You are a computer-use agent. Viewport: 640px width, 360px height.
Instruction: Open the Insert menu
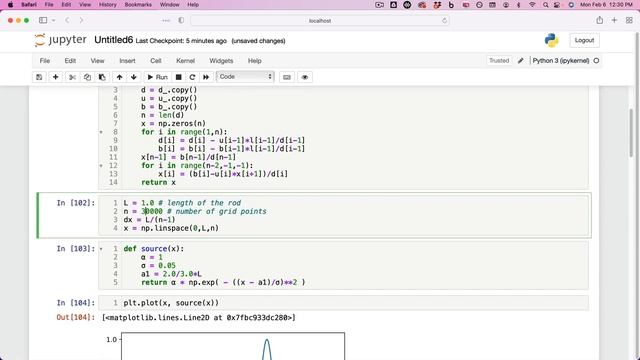click(127, 61)
